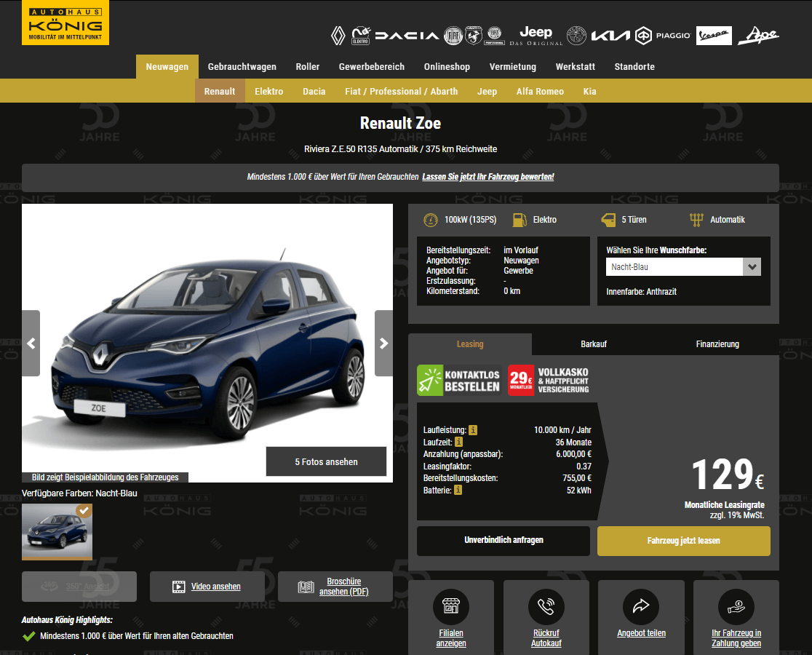Select Fiat / Professional / Abarth submenu
Viewport: 812px width, 655px height.
click(x=402, y=91)
